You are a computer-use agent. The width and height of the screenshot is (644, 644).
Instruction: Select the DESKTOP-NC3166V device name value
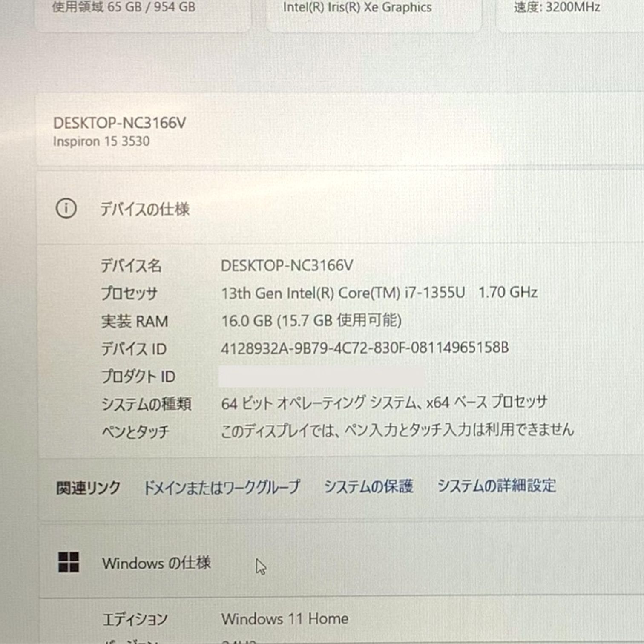287,266
